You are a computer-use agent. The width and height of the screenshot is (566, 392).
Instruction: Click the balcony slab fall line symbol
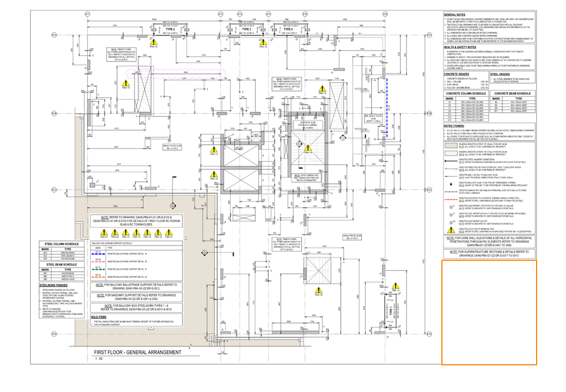pos(451,176)
